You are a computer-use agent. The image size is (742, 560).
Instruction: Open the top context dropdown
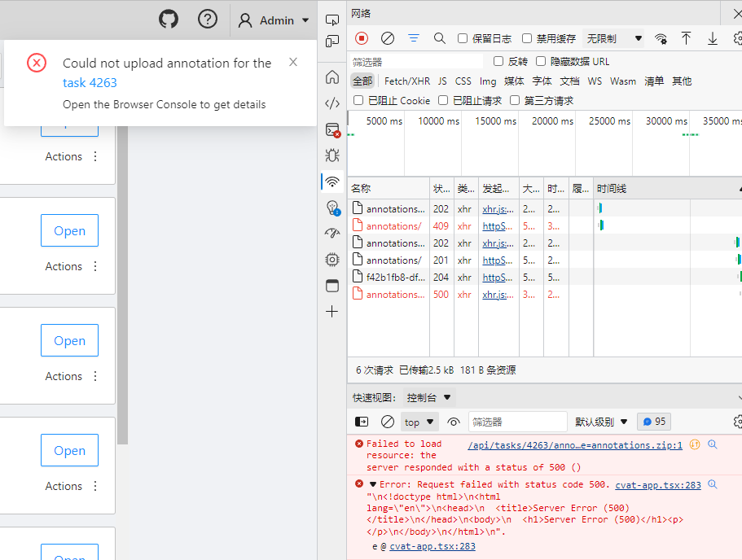419,422
